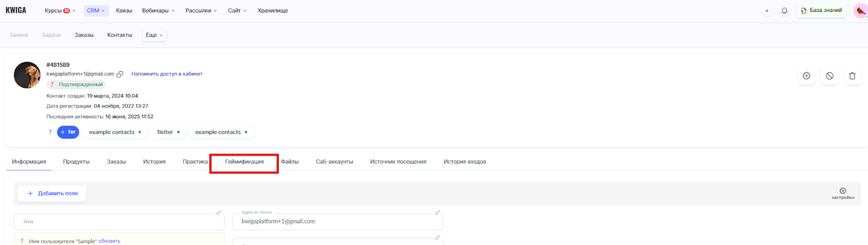Open field settings gear labeled настройки
Image resolution: width=868 pixels, height=245 pixels.
click(x=843, y=193)
